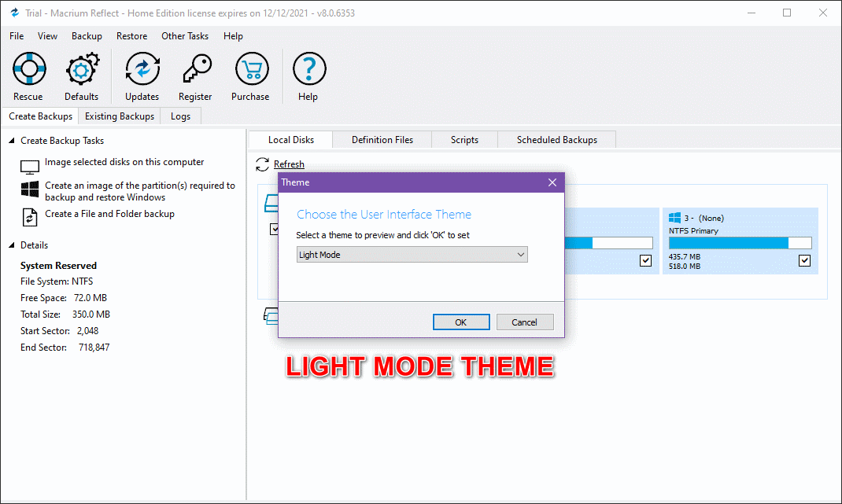Click the second disk drive icon below
The width and height of the screenshot is (842, 504).
coord(271,315)
